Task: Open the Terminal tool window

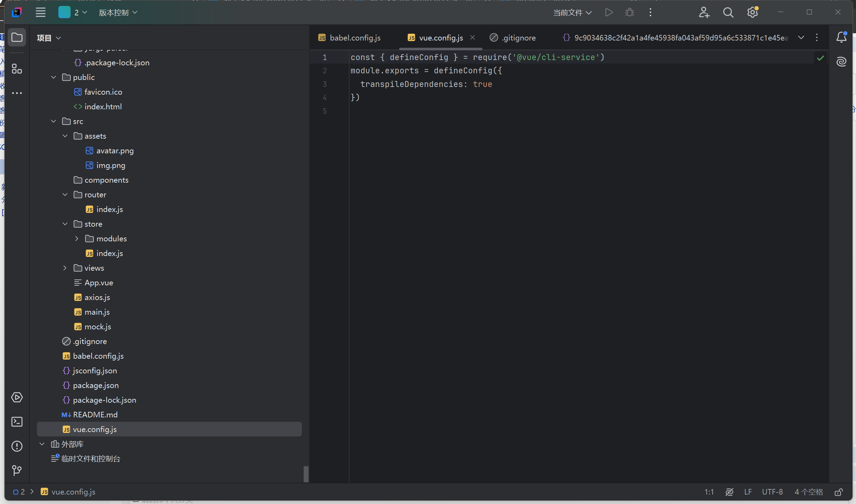Action: (17, 422)
